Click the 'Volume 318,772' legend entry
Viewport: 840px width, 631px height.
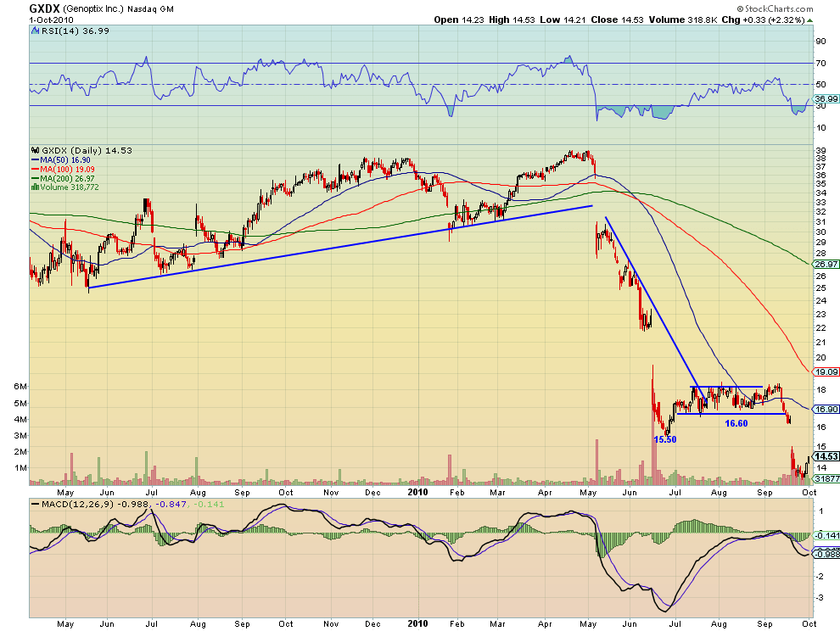pyautogui.click(x=70, y=187)
